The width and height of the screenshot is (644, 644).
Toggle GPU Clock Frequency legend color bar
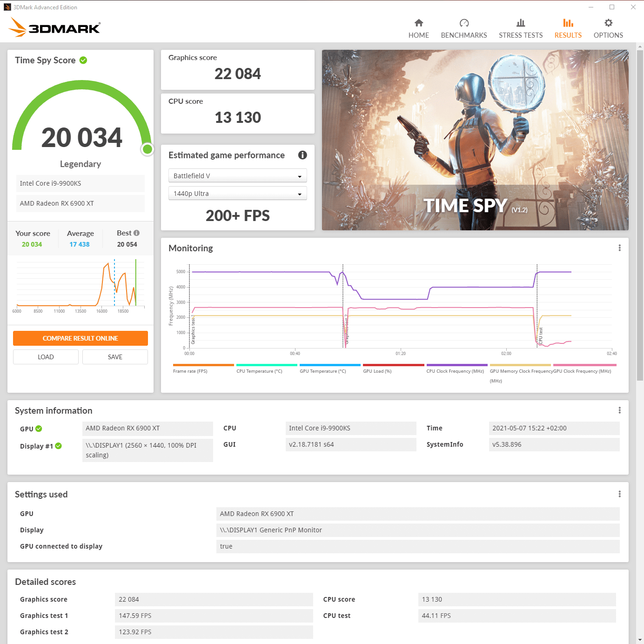584,365
